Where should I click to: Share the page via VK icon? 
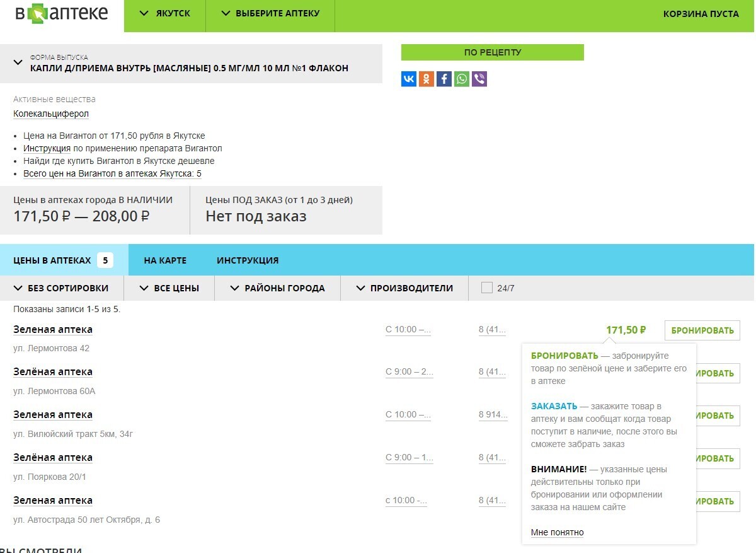pyautogui.click(x=409, y=79)
